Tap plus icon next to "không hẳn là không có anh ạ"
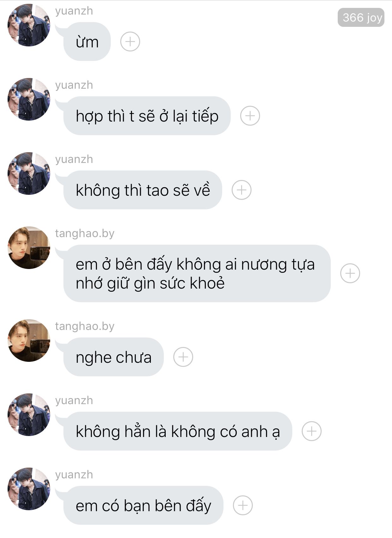Image resolution: width=392 pixels, height=538 pixels. (x=312, y=431)
